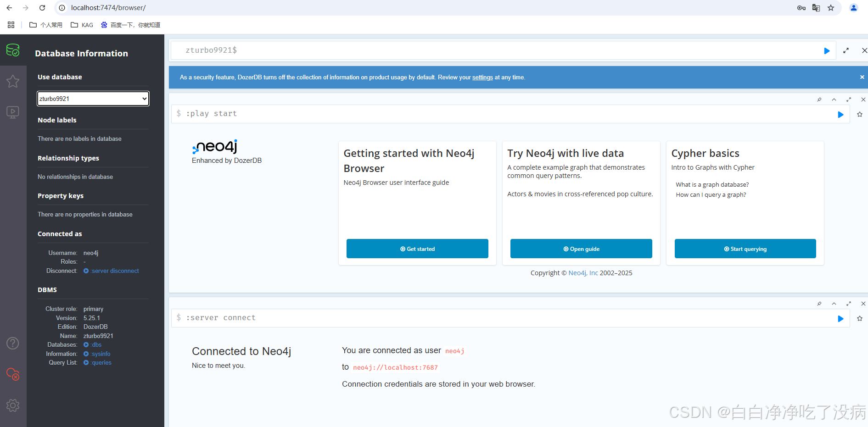
Task: Open the cloud connection status sidebar icon
Action: tap(13, 374)
